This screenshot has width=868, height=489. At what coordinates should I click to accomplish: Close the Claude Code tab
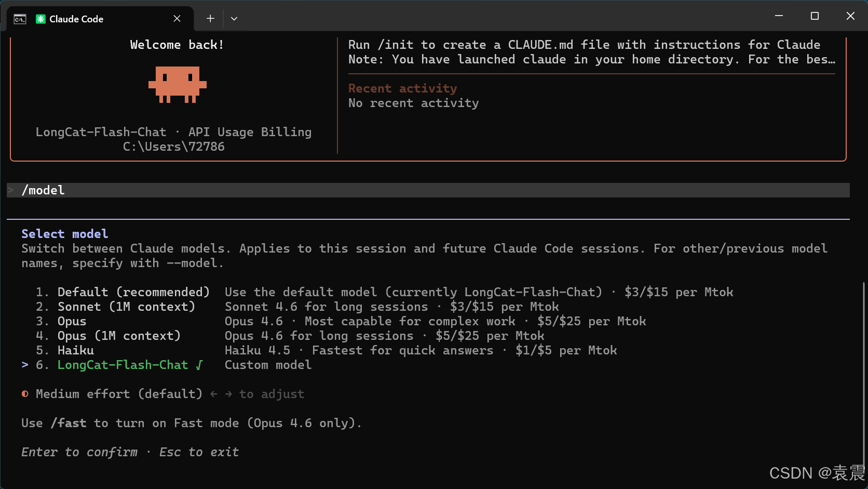177,19
